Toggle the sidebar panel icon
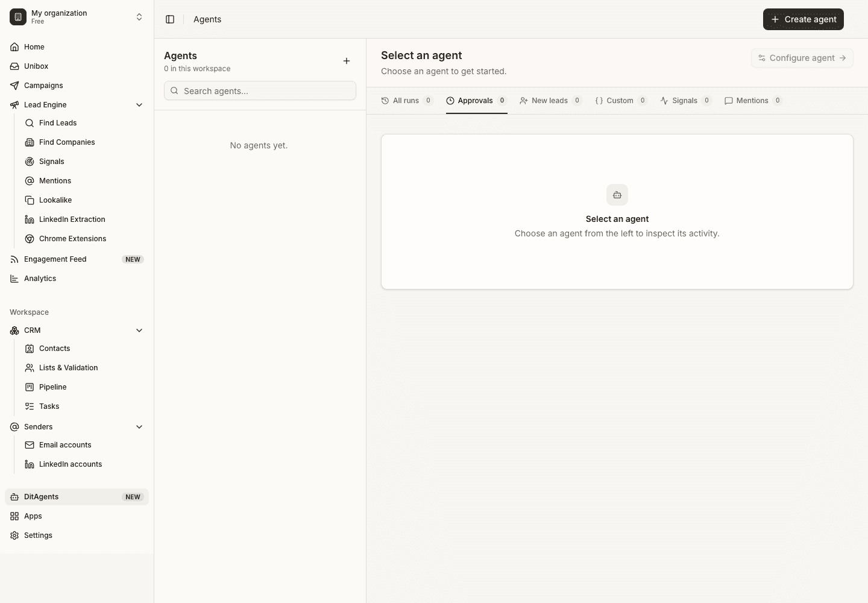The image size is (868, 603). (x=170, y=19)
